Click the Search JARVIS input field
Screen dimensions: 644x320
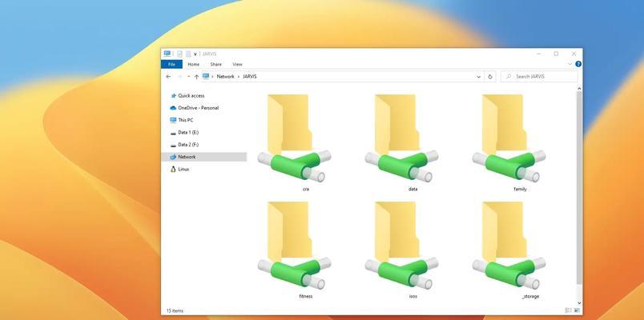[x=539, y=77]
